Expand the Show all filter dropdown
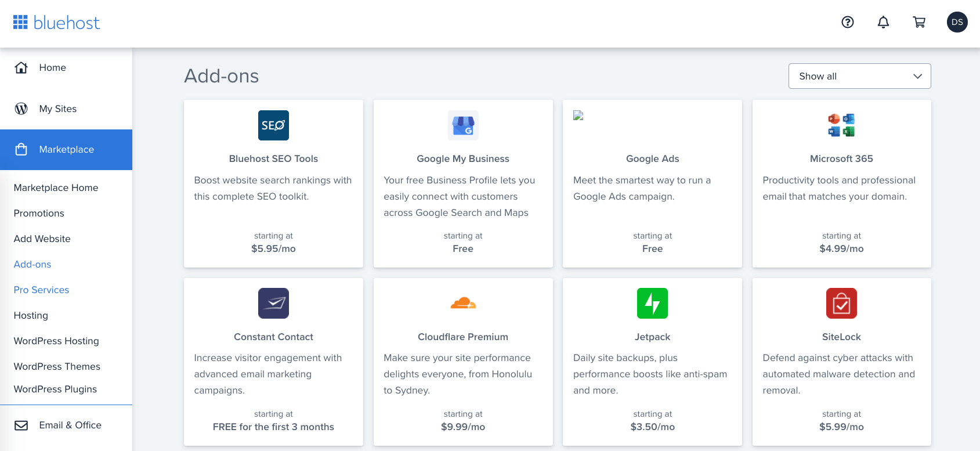The image size is (980, 451). pyautogui.click(x=859, y=76)
